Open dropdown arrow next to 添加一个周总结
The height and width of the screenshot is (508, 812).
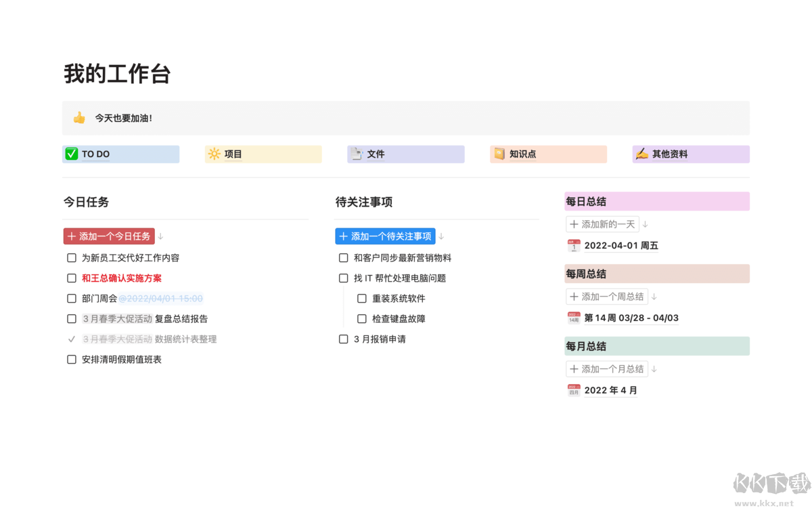click(x=654, y=297)
